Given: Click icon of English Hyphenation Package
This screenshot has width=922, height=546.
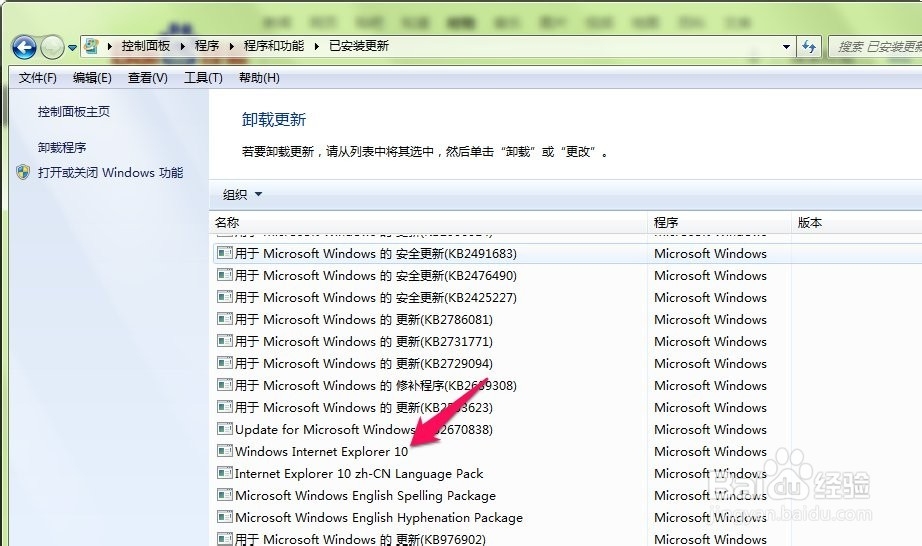Looking at the screenshot, I should pyautogui.click(x=225, y=517).
